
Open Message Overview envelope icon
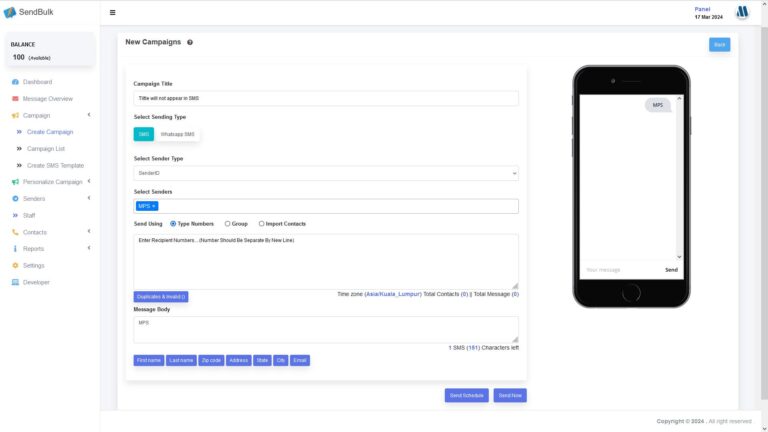click(x=15, y=99)
